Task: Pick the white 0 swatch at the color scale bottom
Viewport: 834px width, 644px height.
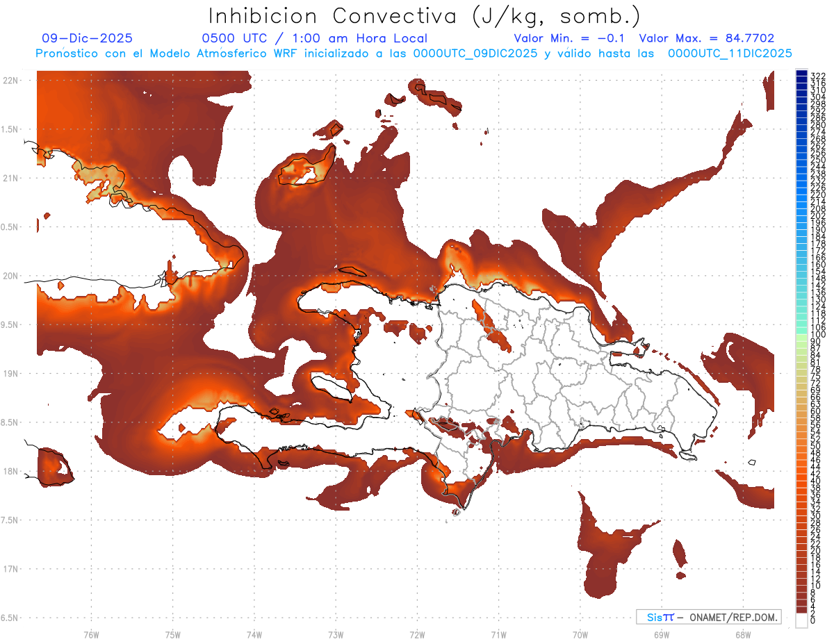Action: (x=801, y=620)
